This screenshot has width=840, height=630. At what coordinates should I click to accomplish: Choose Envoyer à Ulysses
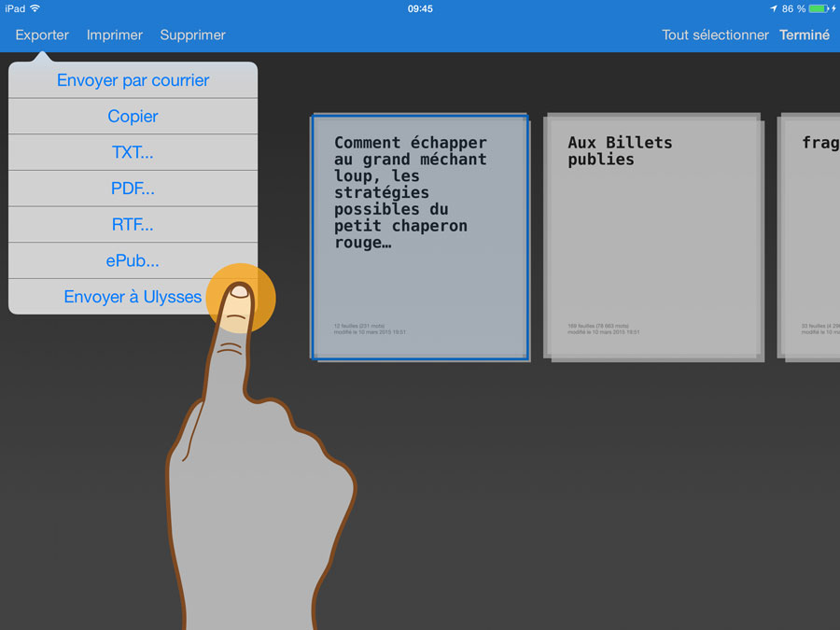[133, 296]
